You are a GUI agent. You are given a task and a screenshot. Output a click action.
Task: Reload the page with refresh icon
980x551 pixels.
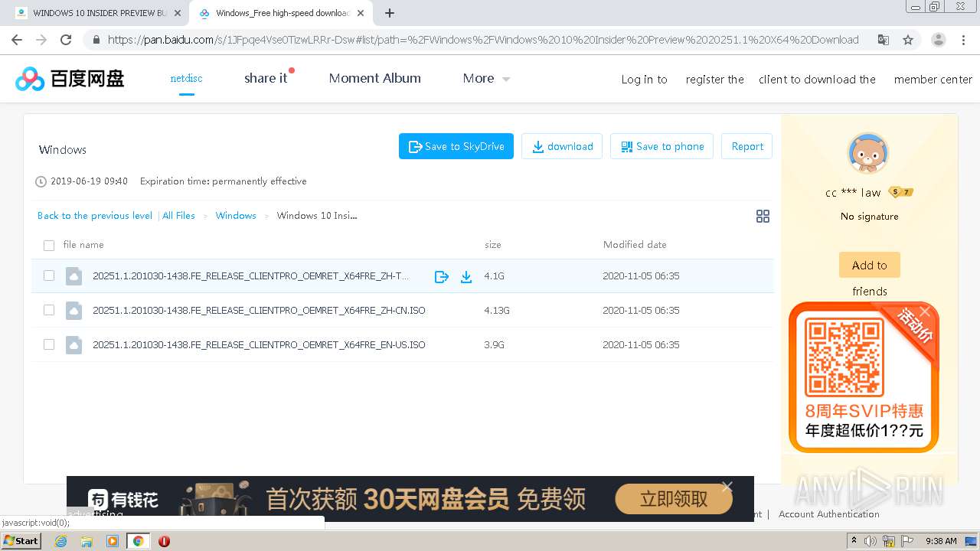click(x=66, y=40)
